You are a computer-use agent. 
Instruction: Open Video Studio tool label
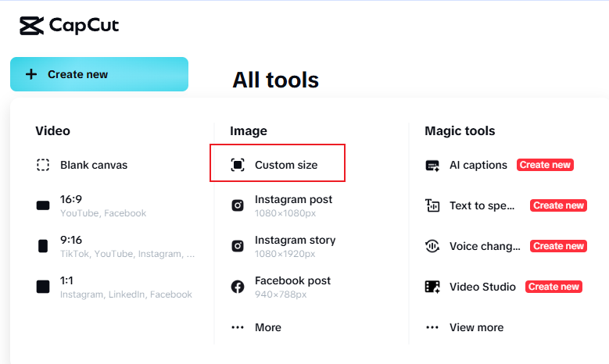tap(482, 287)
